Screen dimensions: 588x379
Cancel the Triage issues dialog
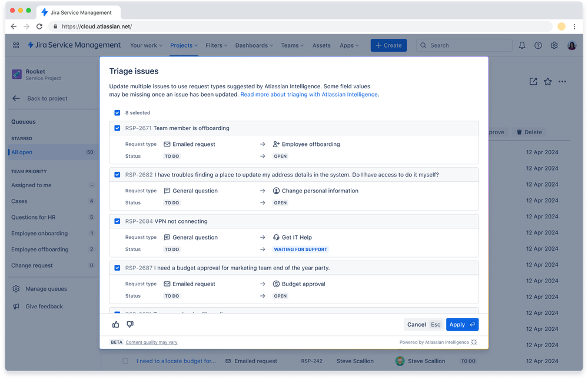pyautogui.click(x=423, y=324)
